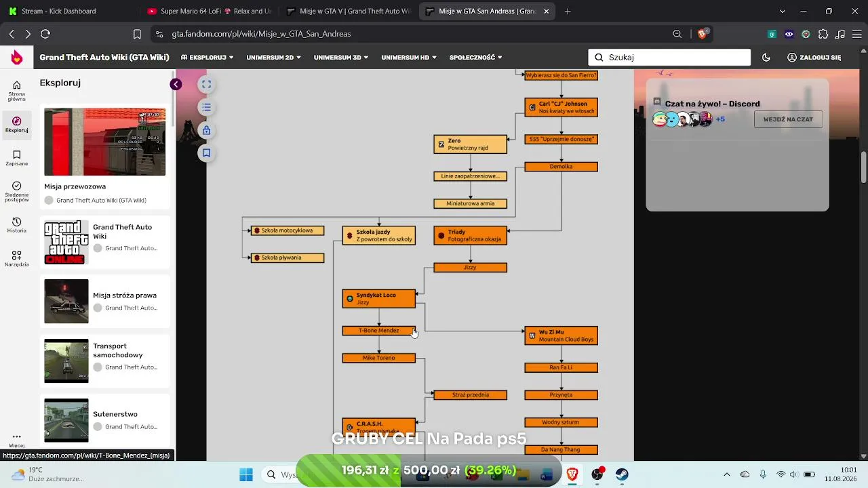Click the WEJDŹ NA CZAT button
Viewport: 868px width, 488px height.
tap(788, 119)
